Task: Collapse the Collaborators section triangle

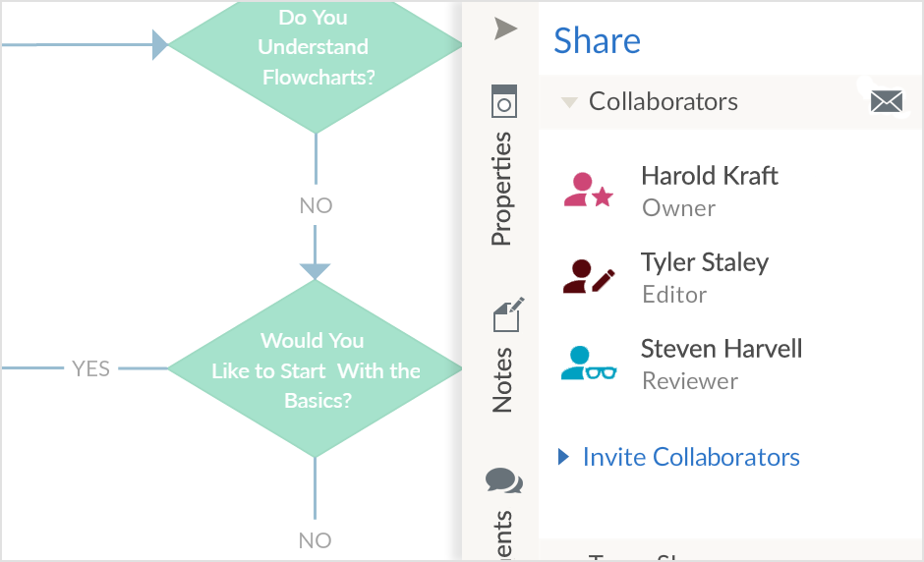Action: click(x=568, y=102)
